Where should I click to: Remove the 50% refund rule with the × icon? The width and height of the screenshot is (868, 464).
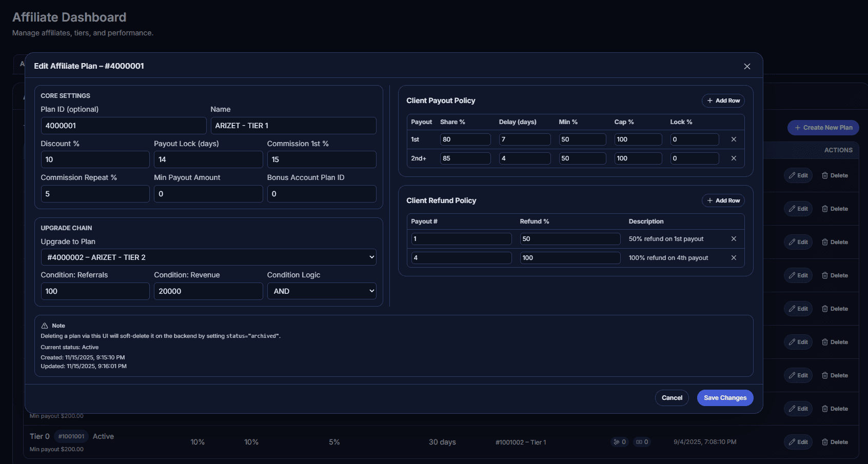734,238
